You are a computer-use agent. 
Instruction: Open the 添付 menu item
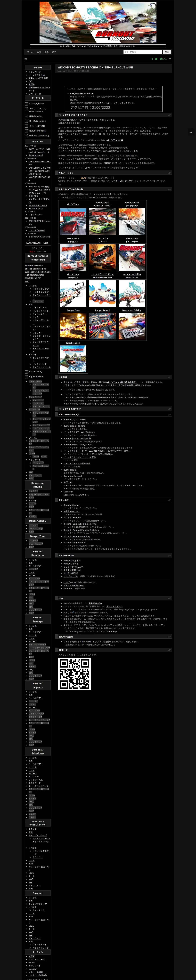(x=54, y=52)
